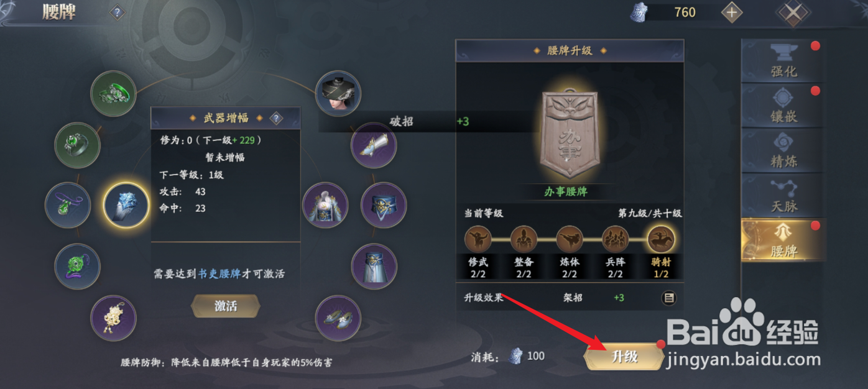The width and height of the screenshot is (868, 389).
Task: Click the 升级 upgrade button
Action: [624, 356]
